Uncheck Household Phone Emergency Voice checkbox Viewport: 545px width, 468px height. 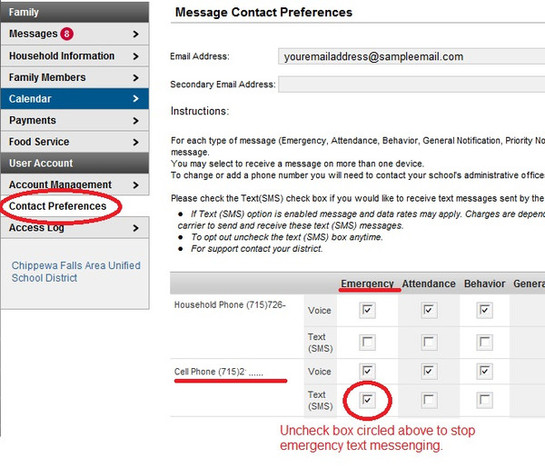tap(367, 310)
